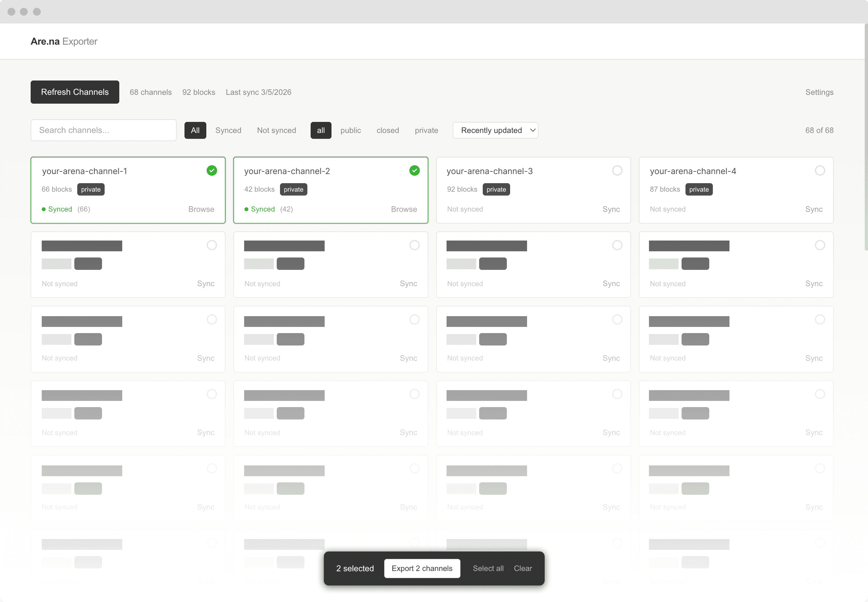Deselect your-arena-channel-1 via its green checkmark
This screenshot has width=868, height=602.
tap(212, 170)
